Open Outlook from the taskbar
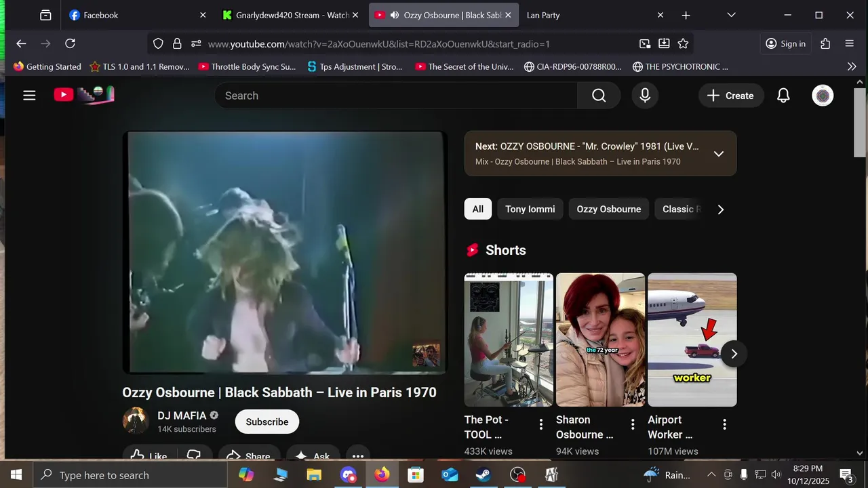868x488 pixels. coord(450,475)
